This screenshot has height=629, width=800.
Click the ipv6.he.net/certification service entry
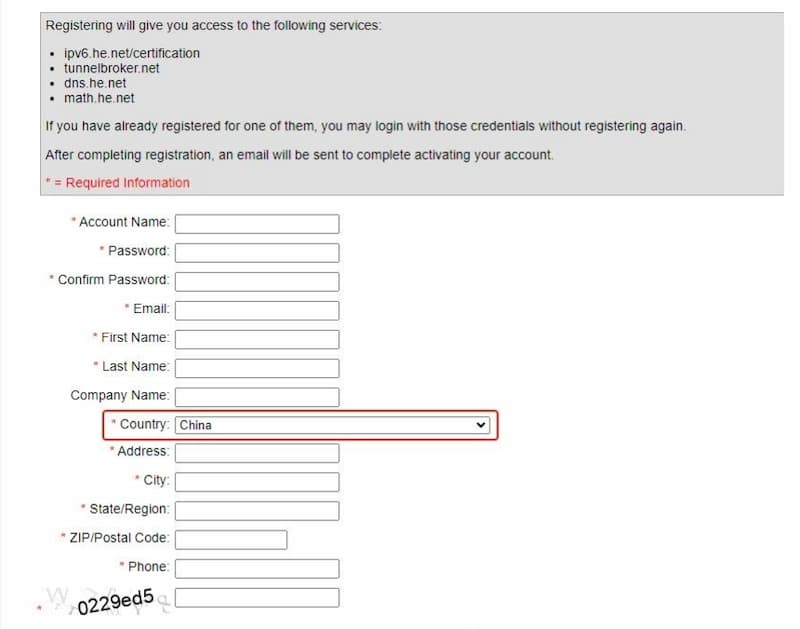pyautogui.click(x=132, y=53)
